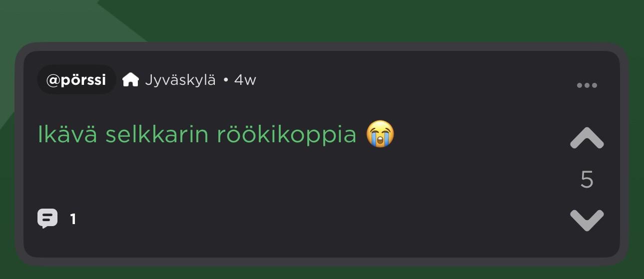
Task: Click the house icon before Jyväskylä
Action: [x=130, y=79]
